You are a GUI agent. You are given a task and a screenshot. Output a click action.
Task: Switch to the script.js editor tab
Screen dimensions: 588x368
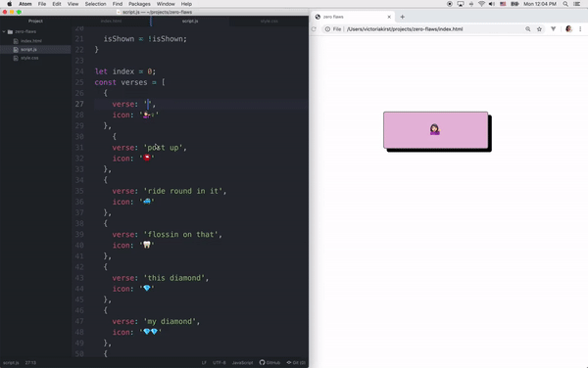point(190,21)
